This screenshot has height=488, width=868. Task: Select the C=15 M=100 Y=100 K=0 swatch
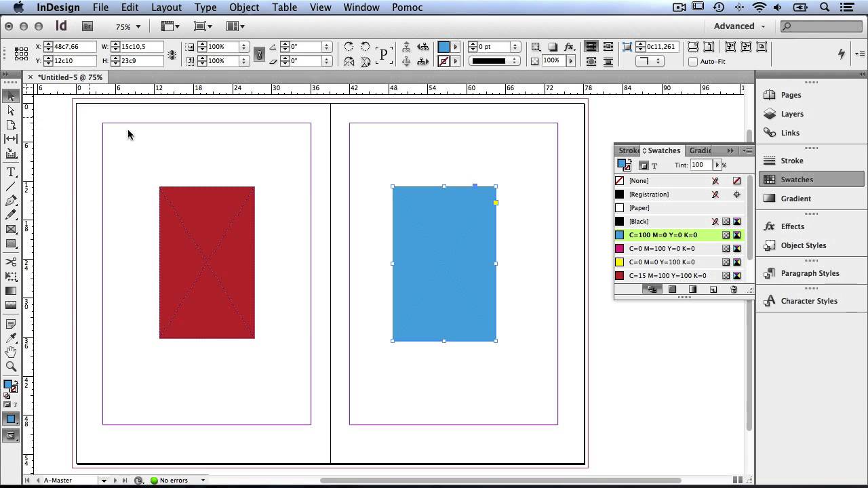pyautogui.click(x=679, y=276)
